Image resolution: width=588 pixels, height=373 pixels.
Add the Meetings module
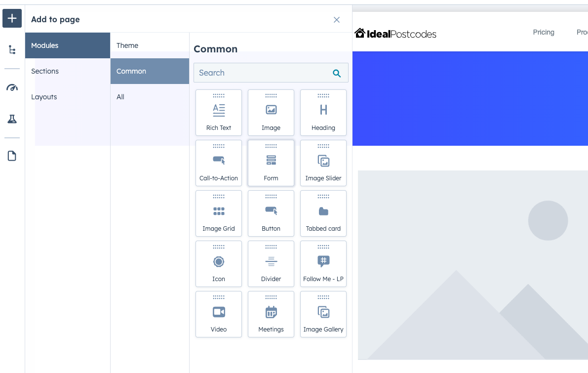271,314
